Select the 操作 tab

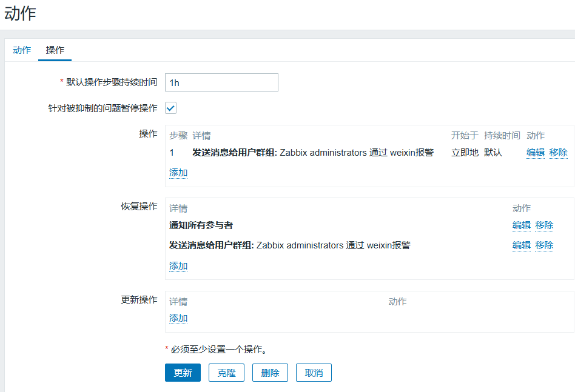[x=55, y=50]
